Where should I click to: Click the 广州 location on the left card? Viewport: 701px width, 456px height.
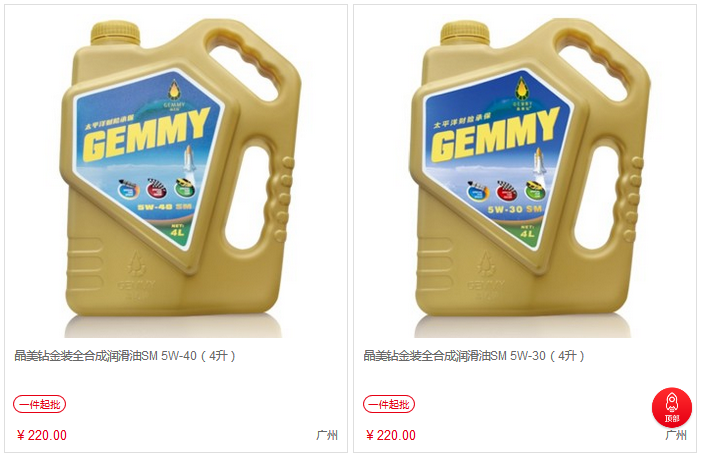tap(327, 435)
